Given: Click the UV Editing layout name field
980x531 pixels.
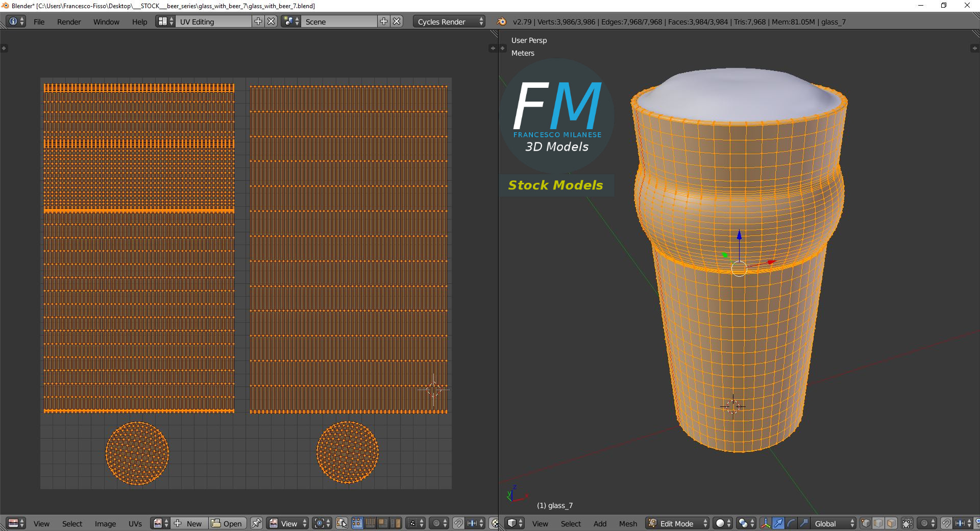Looking at the screenshot, I should coord(213,21).
